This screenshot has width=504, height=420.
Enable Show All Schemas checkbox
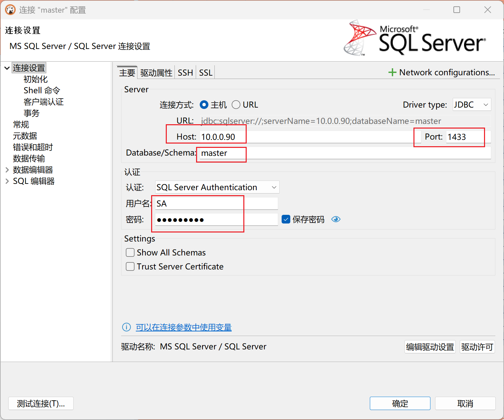pyautogui.click(x=130, y=252)
